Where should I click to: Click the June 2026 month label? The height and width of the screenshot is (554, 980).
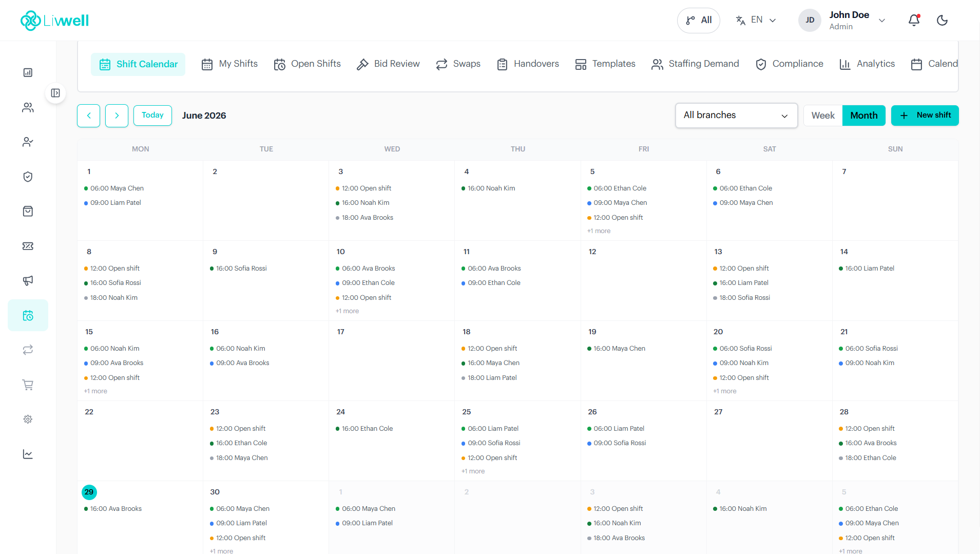point(204,116)
